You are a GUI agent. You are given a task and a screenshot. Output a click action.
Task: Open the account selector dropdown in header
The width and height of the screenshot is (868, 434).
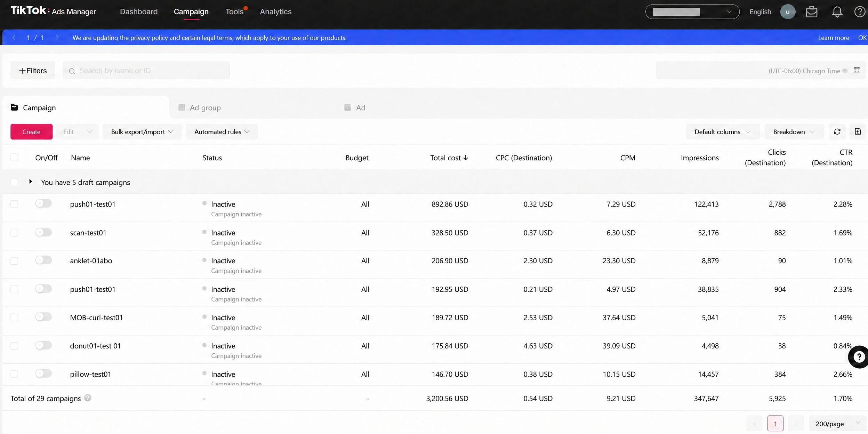tap(692, 12)
